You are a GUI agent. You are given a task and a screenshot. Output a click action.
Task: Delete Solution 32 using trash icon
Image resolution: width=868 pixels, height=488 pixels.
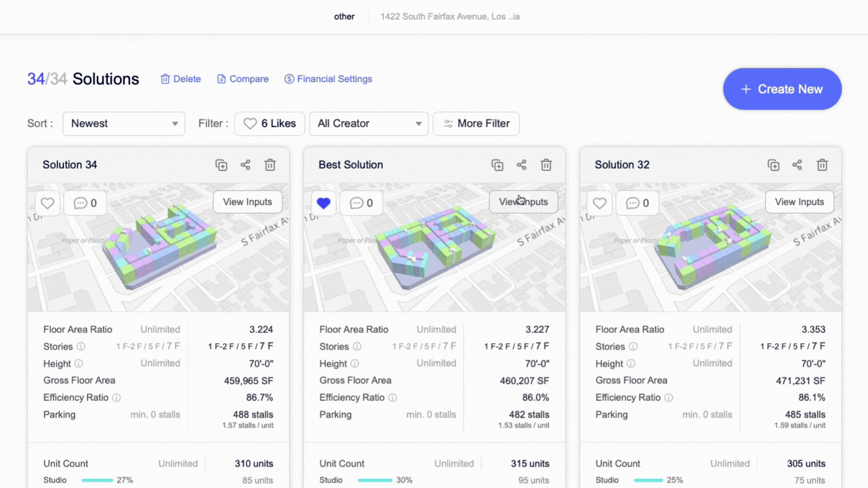(x=822, y=165)
